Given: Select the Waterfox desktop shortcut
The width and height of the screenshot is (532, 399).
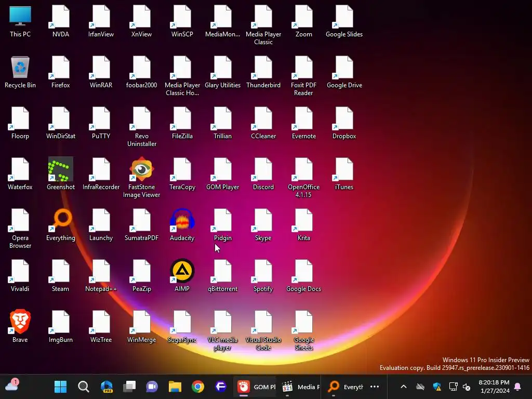Looking at the screenshot, I should point(20,174).
